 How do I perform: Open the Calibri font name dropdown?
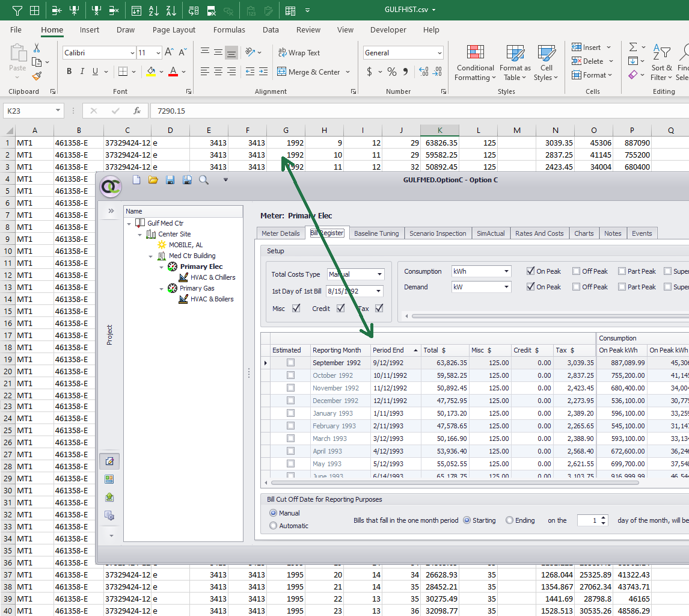132,53
